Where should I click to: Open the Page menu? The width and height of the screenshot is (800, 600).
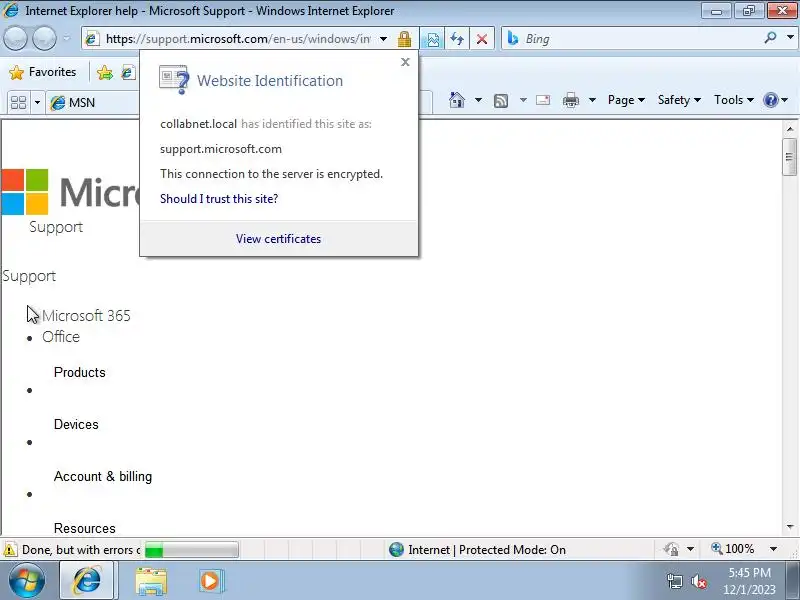[x=626, y=100]
